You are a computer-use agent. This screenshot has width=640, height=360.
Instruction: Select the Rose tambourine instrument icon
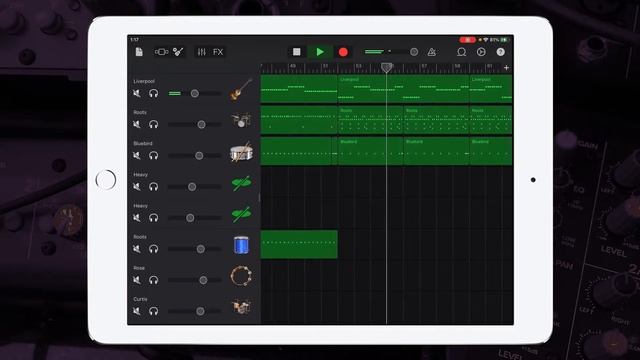tap(241, 276)
